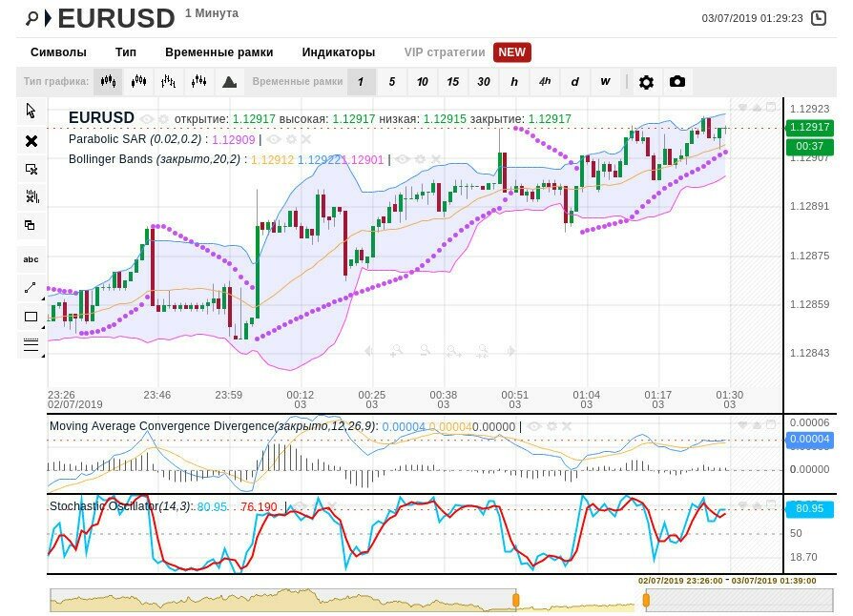853x616 pixels.
Task: Select the cursor pointer tool
Action: click(x=31, y=111)
